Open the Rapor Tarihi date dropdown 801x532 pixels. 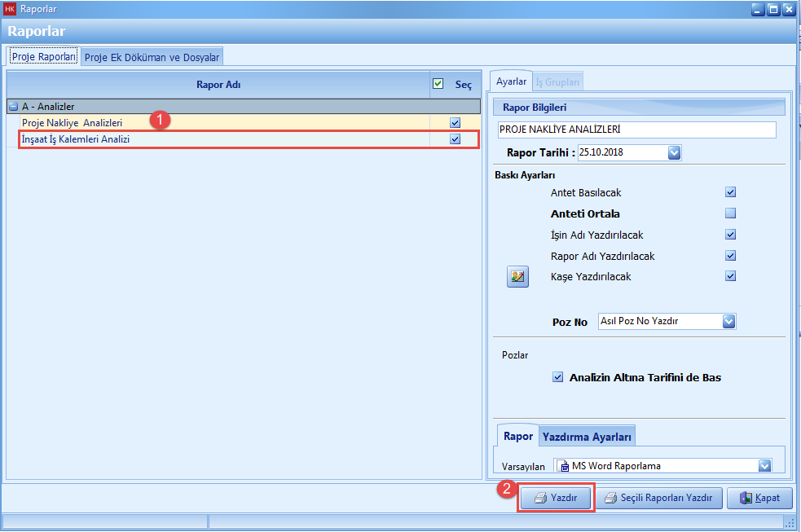point(673,152)
